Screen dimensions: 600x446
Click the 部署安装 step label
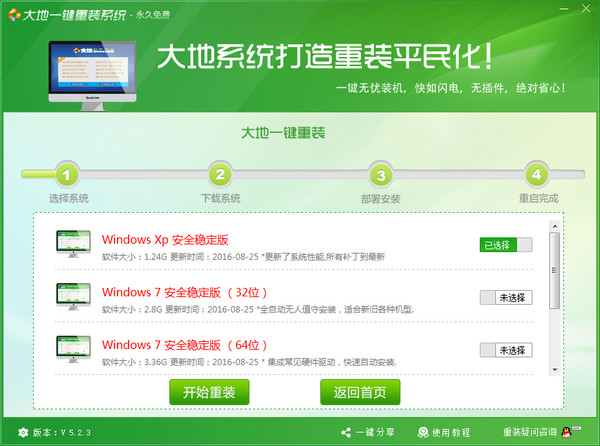381,199
